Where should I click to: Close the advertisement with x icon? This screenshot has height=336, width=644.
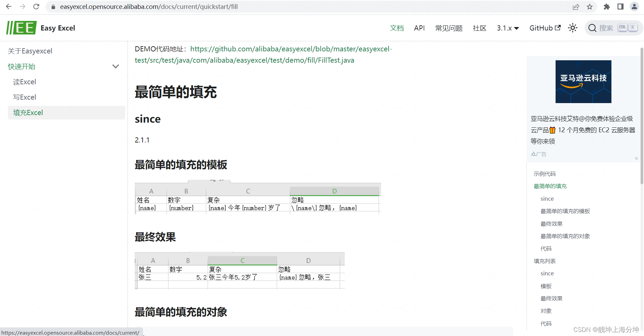tap(636, 158)
